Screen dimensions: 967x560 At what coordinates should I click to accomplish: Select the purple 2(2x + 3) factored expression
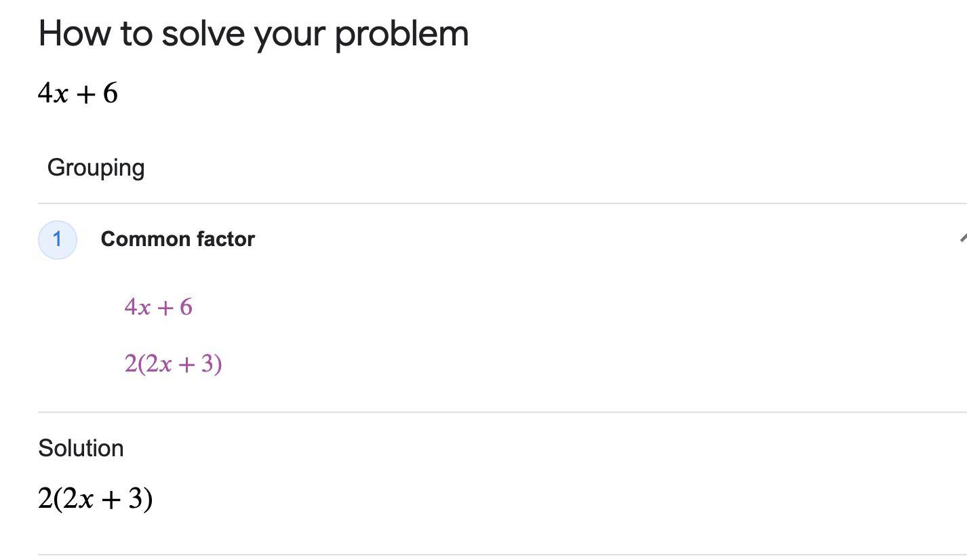click(174, 364)
